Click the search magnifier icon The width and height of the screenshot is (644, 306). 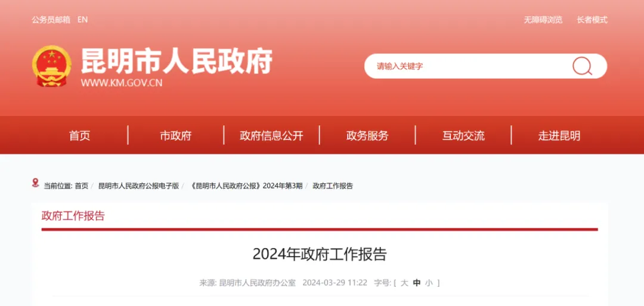point(582,66)
